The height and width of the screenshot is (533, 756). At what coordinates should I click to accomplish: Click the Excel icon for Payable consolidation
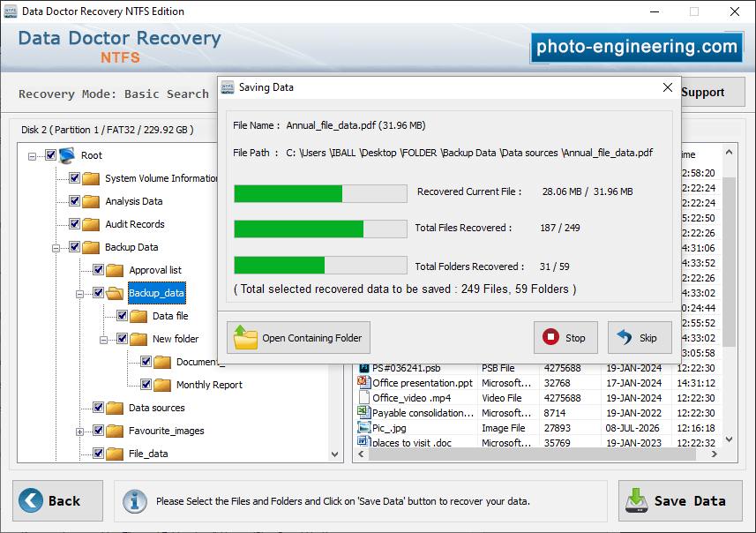(x=363, y=412)
